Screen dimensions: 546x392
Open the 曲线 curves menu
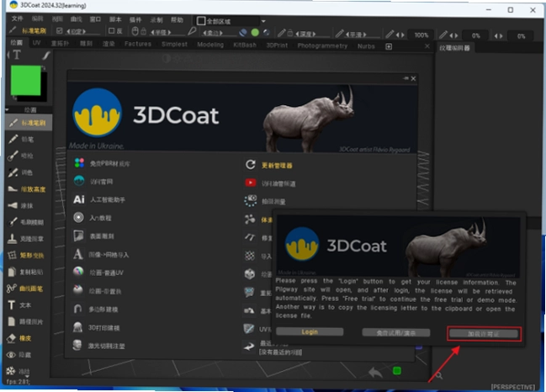point(76,19)
